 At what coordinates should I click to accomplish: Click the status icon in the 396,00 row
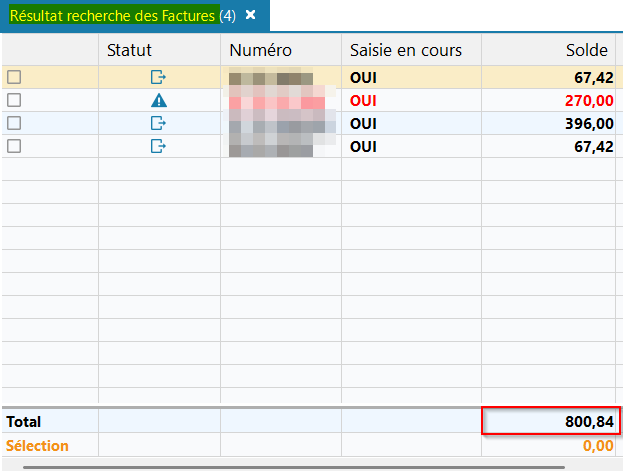click(x=158, y=123)
